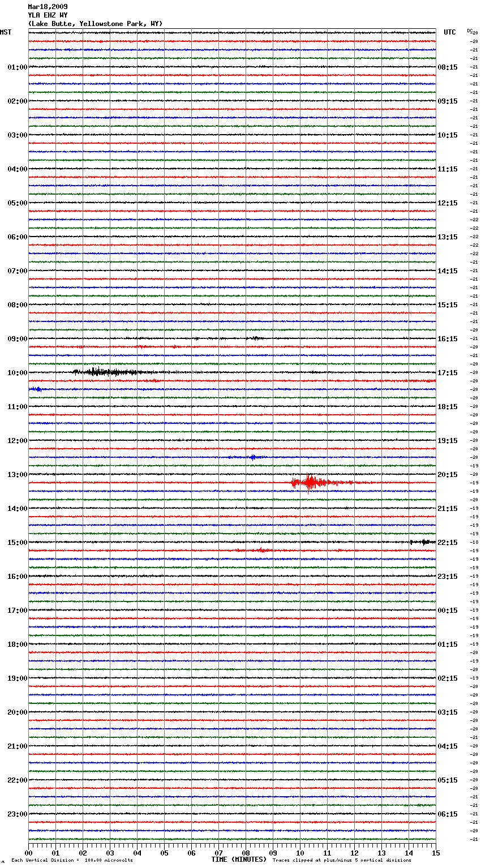Click the Lake Butte, Yellowstone Park location title
Viewport: 481px width, 868px height.
(x=95, y=24)
